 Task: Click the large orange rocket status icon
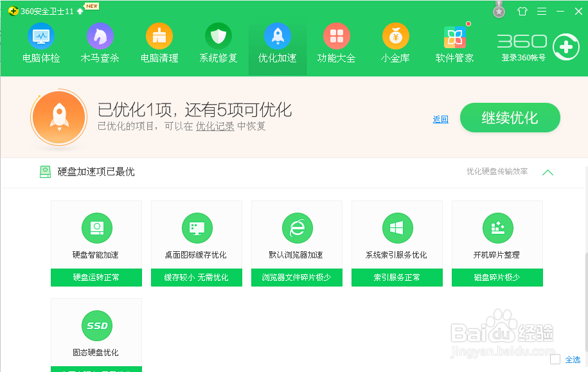(59, 118)
